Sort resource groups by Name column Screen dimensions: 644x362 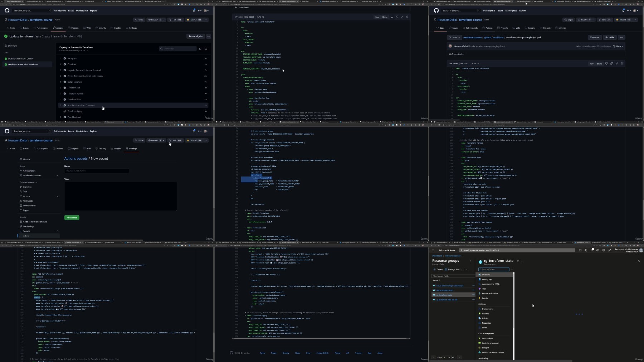click(x=436, y=280)
